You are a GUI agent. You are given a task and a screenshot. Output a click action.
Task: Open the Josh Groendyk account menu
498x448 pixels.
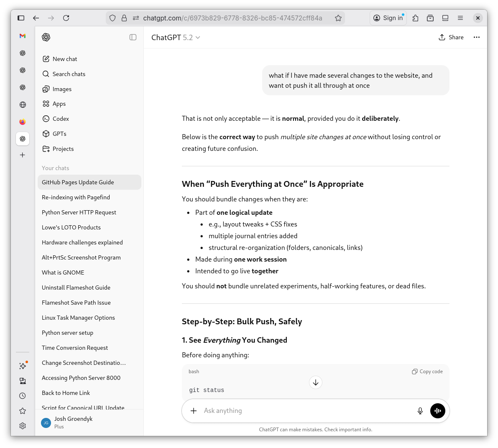73,422
